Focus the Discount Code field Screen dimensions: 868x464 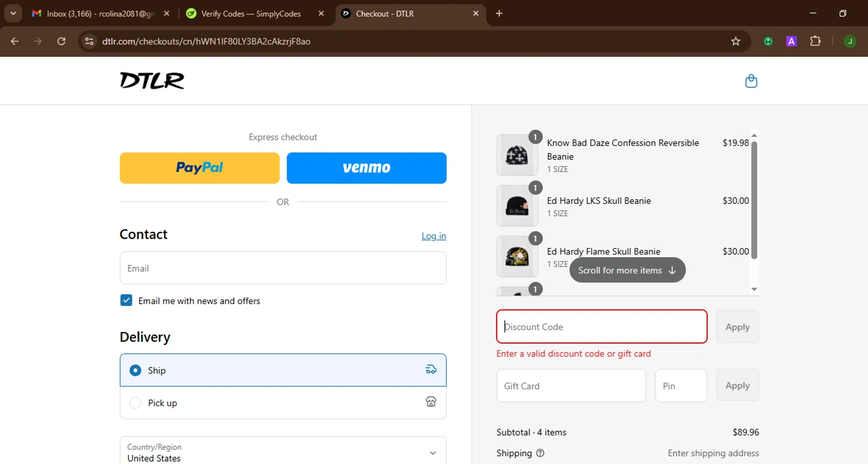tap(602, 327)
